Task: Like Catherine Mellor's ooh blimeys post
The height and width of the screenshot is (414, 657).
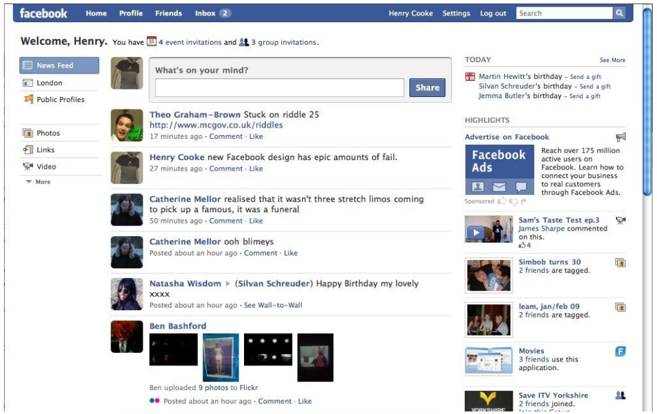Action: [x=290, y=253]
